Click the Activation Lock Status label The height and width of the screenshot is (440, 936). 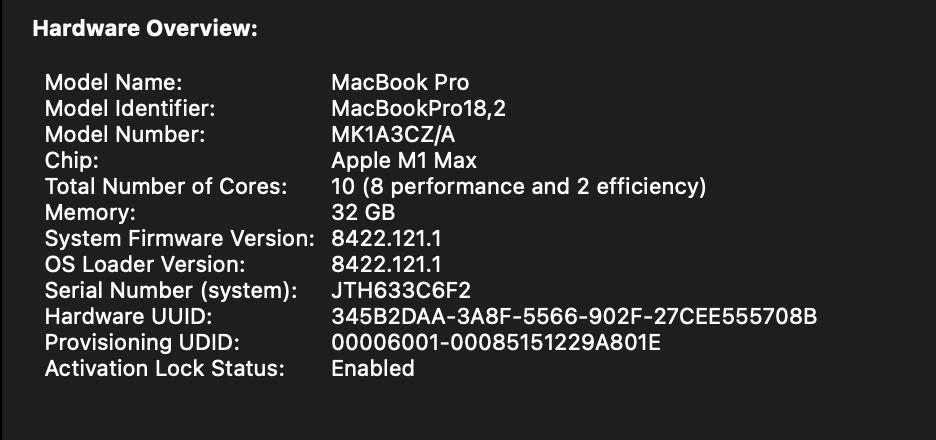coord(165,368)
